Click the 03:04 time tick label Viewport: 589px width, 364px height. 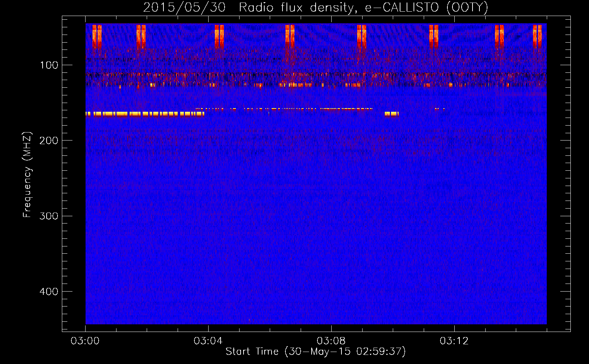pyautogui.click(x=208, y=341)
